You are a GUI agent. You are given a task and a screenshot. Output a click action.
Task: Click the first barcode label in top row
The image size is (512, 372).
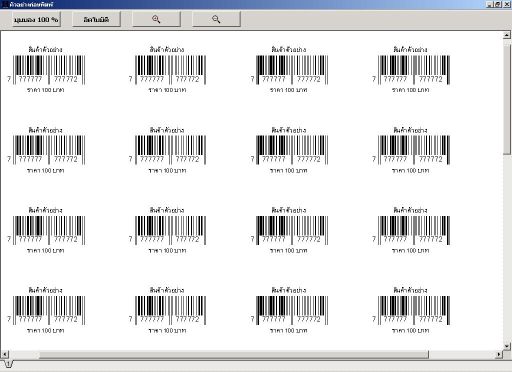coord(46,70)
